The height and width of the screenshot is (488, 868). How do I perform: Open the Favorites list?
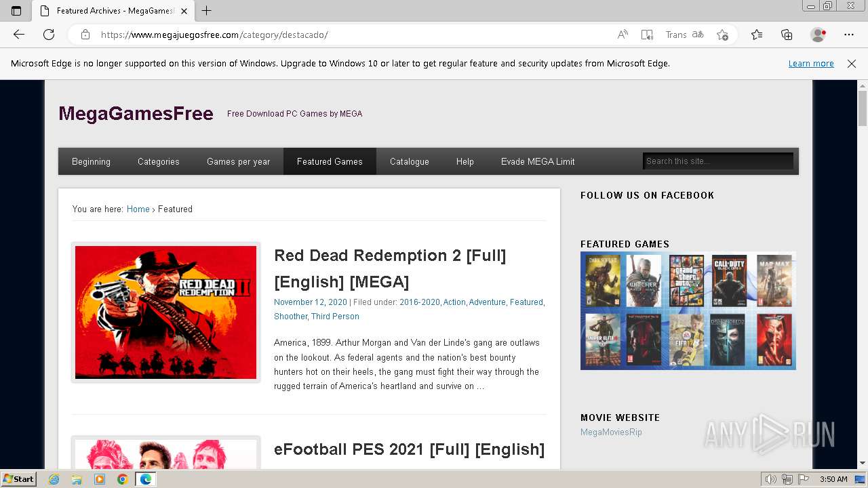(757, 35)
